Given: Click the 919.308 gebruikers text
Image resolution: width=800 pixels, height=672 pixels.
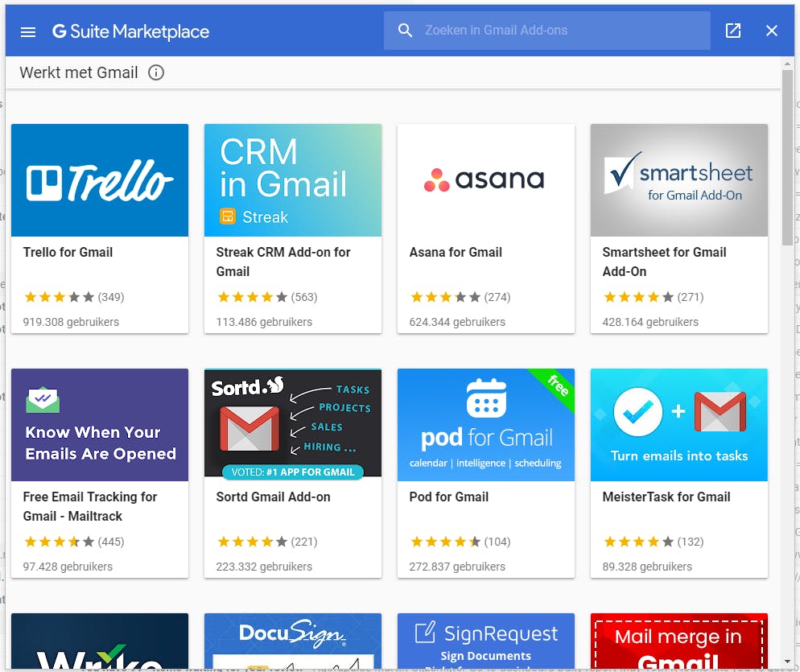Looking at the screenshot, I should pyautogui.click(x=71, y=322).
